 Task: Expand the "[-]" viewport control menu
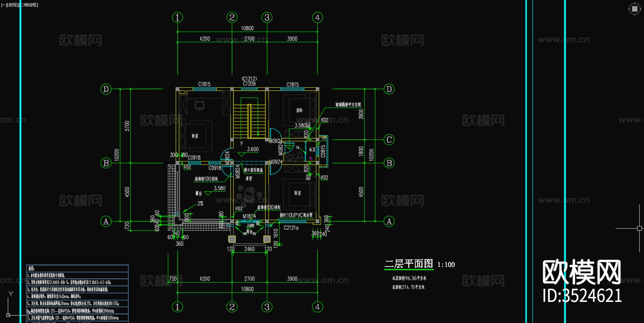(x=4, y=5)
